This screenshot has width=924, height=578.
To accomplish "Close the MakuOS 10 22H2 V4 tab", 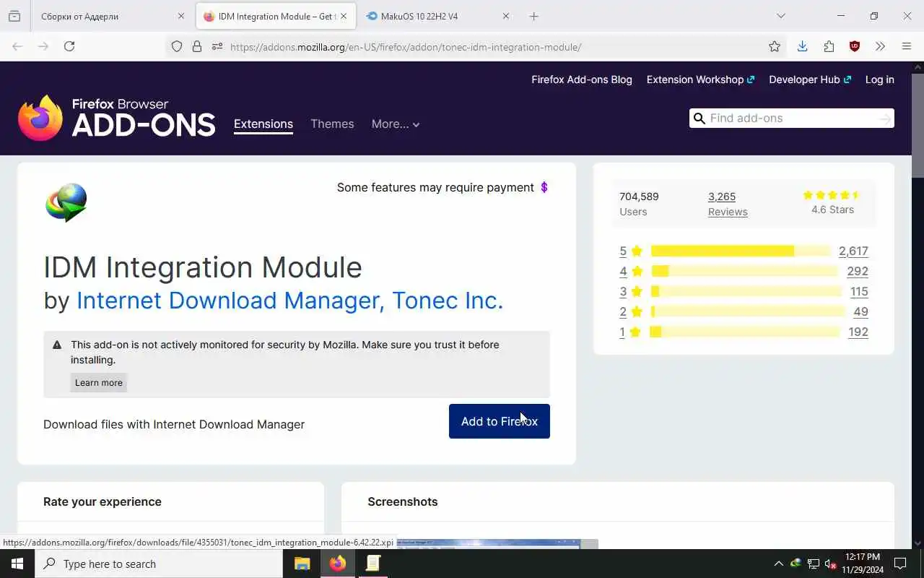I will [x=505, y=16].
